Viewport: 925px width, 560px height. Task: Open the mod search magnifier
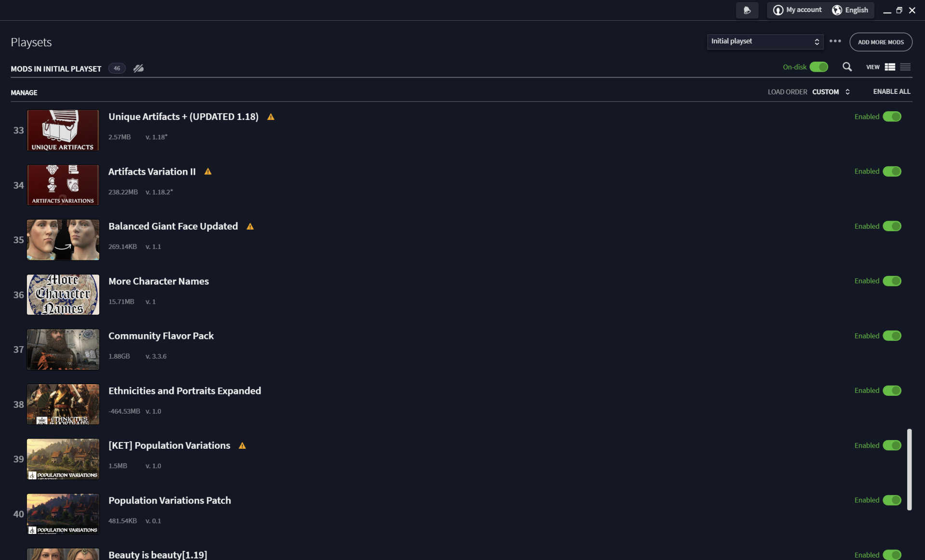pos(847,67)
